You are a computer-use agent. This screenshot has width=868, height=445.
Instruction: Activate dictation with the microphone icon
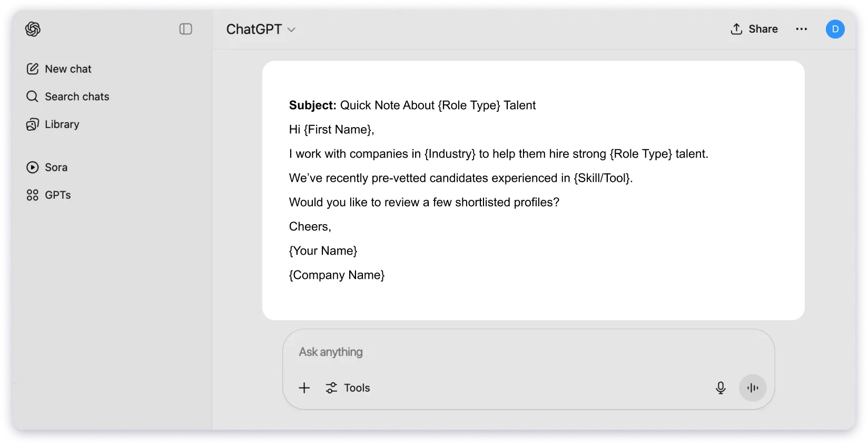[721, 388]
